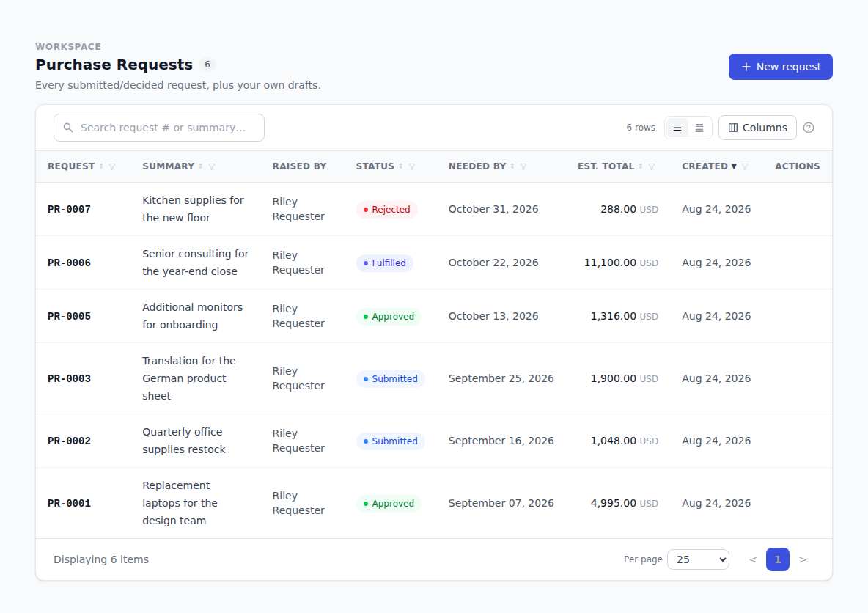This screenshot has height=613, width=868.
Task: Click the Submitted badge on PR-0003
Action: [x=390, y=379]
